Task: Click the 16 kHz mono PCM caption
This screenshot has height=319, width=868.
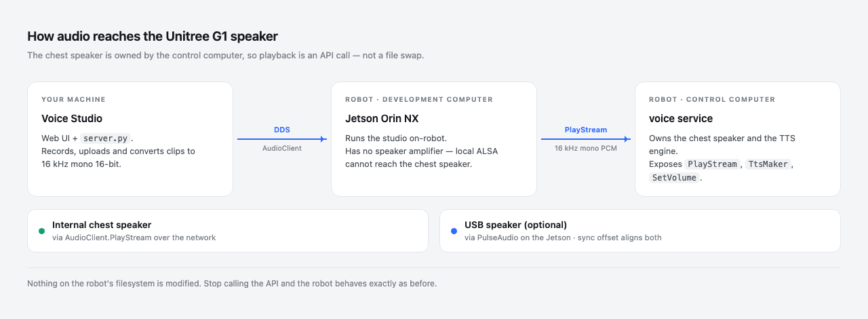Action: pyautogui.click(x=586, y=148)
